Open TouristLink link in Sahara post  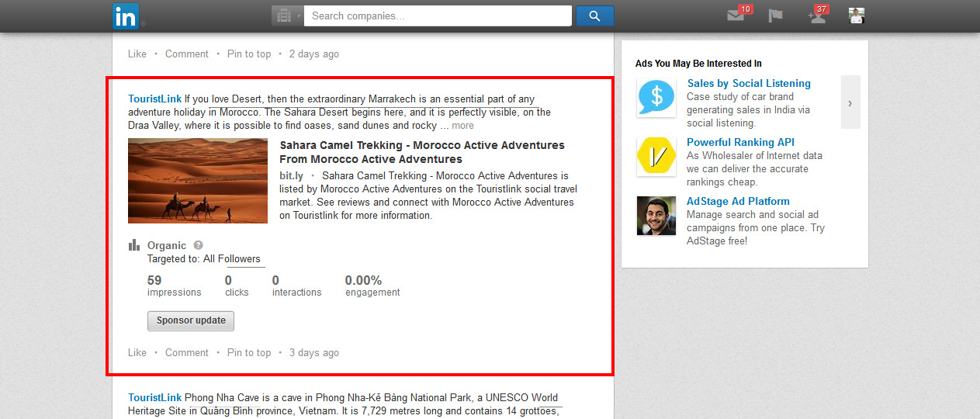pyautogui.click(x=155, y=99)
